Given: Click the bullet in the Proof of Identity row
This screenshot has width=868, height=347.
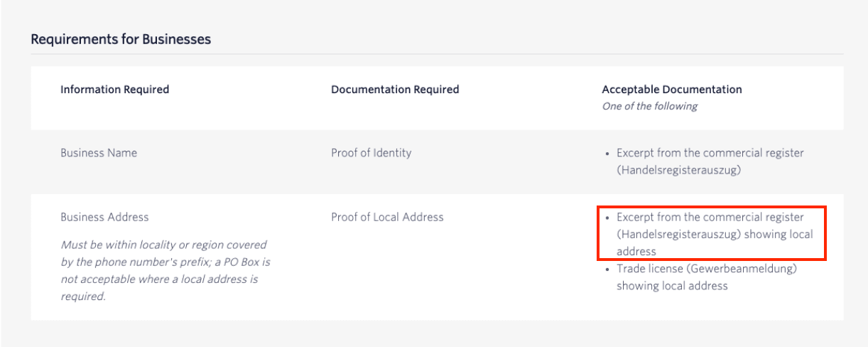Looking at the screenshot, I should pyautogui.click(x=607, y=154).
